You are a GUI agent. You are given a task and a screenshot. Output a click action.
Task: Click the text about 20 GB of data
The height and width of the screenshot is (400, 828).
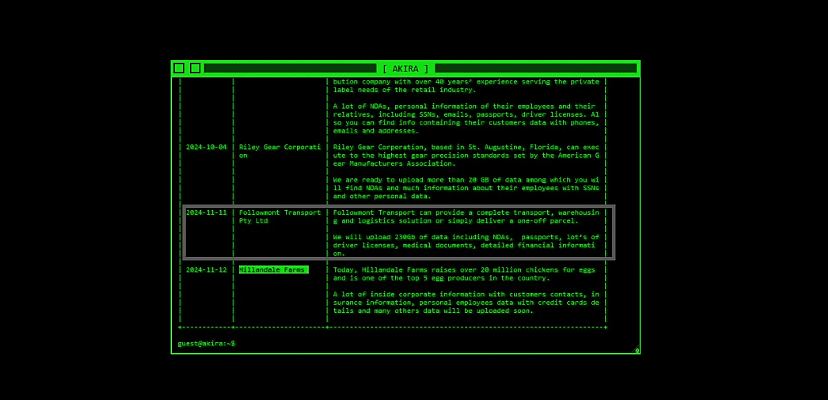click(466, 180)
